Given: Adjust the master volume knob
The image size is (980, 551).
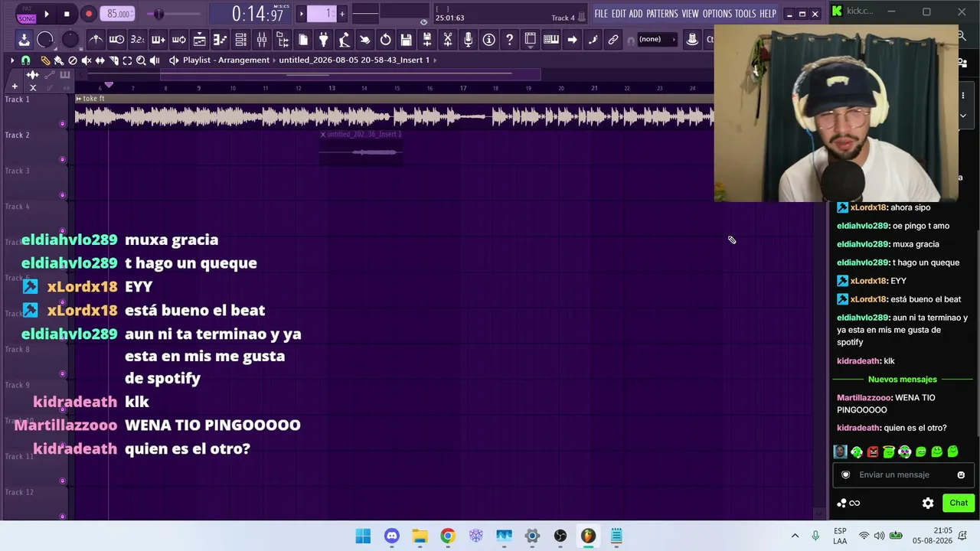Looking at the screenshot, I should 45,40.
